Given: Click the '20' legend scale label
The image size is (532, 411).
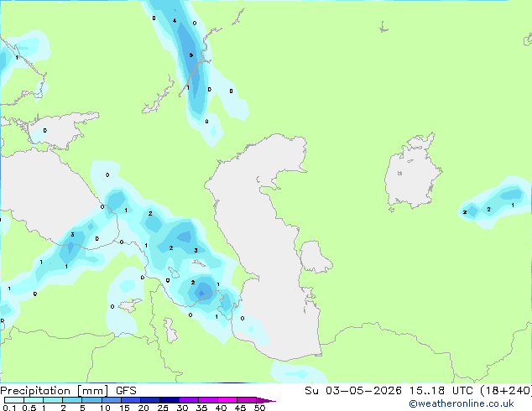Looking at the screenshot, I should (143, 408).
